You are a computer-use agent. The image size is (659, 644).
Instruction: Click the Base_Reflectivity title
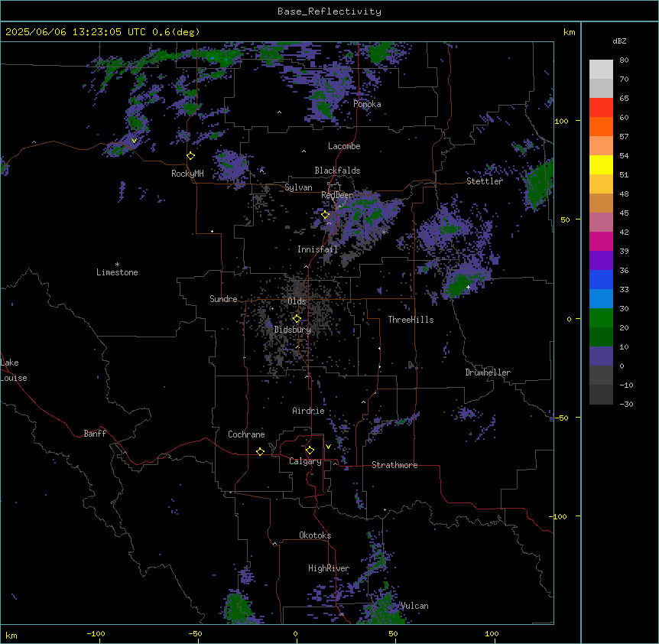pyautogui.click(x=329, y=11)
